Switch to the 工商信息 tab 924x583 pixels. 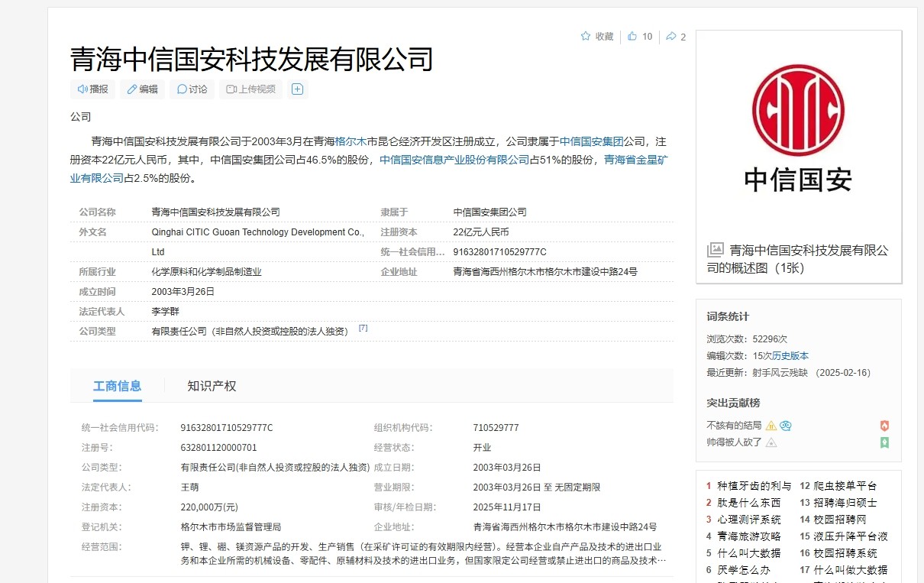(x=118, y=386)
